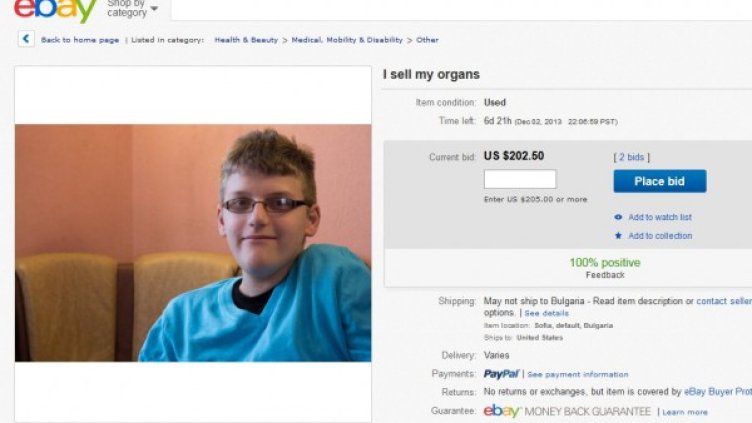Add item to collection

pyautogui.click(x=660, y=235)
